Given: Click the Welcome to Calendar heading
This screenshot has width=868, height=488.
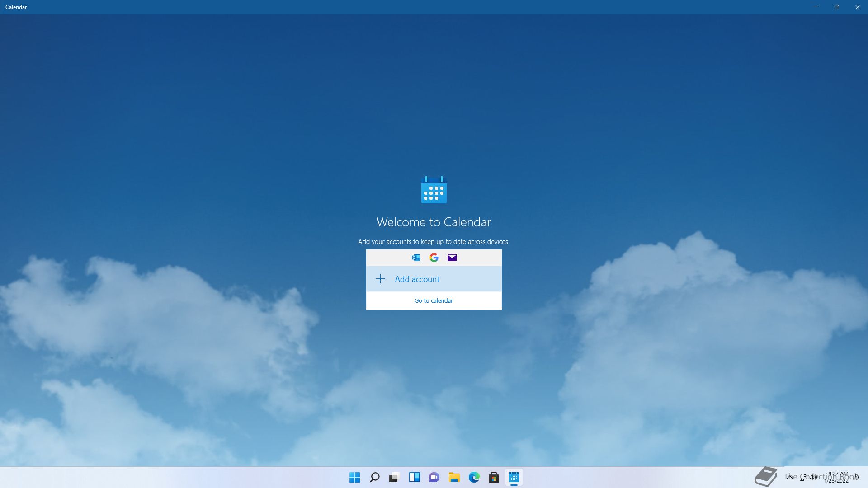Looking at the screenshot, I should point(434,222).
